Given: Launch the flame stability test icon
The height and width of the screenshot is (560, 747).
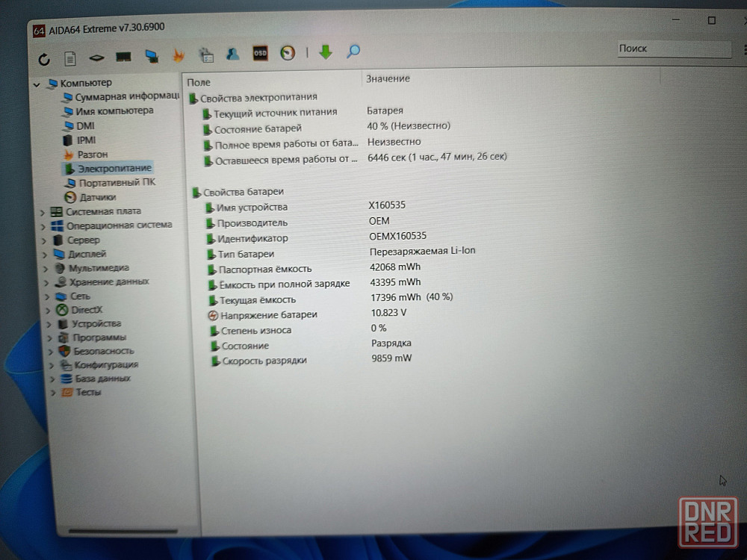Looking at the screenshot, I should (x=179, y=56).
